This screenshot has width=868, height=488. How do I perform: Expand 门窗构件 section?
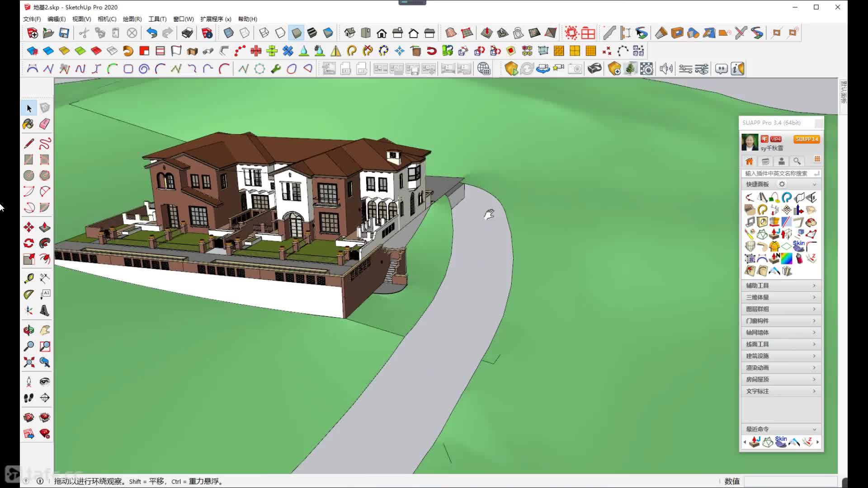click(781, 321)
